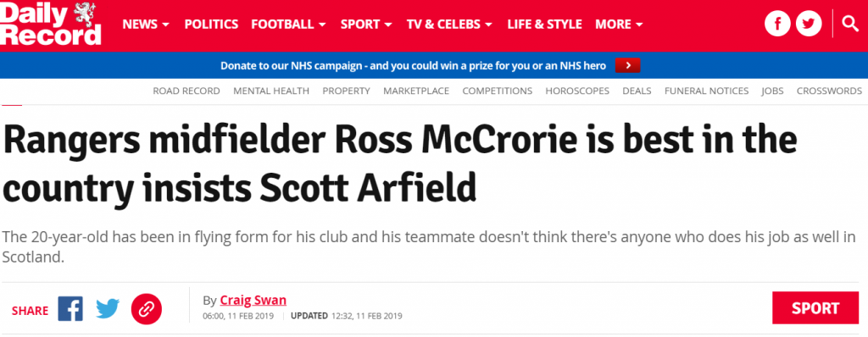868x337 pixels.
Task: Open the Horoscopes link
Action: click(576, 91)
